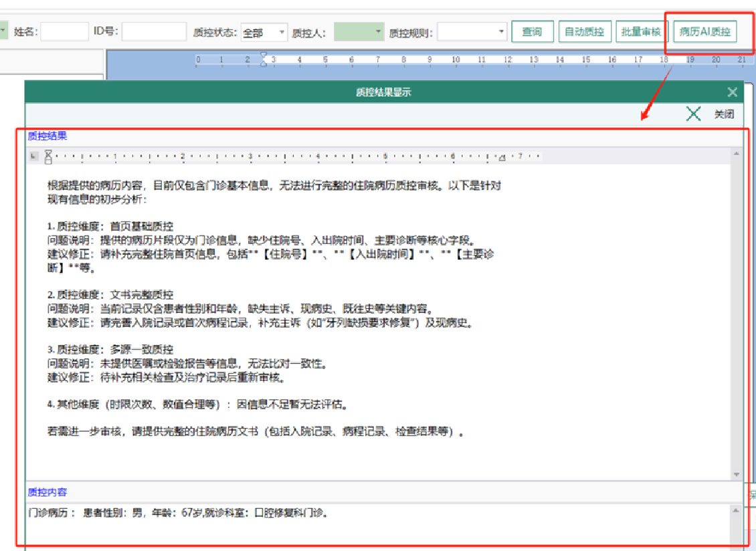Click the tab-stop selector on 质控结果 ruler
Viewport: 756px width, 551px height.
coord(34,156)
